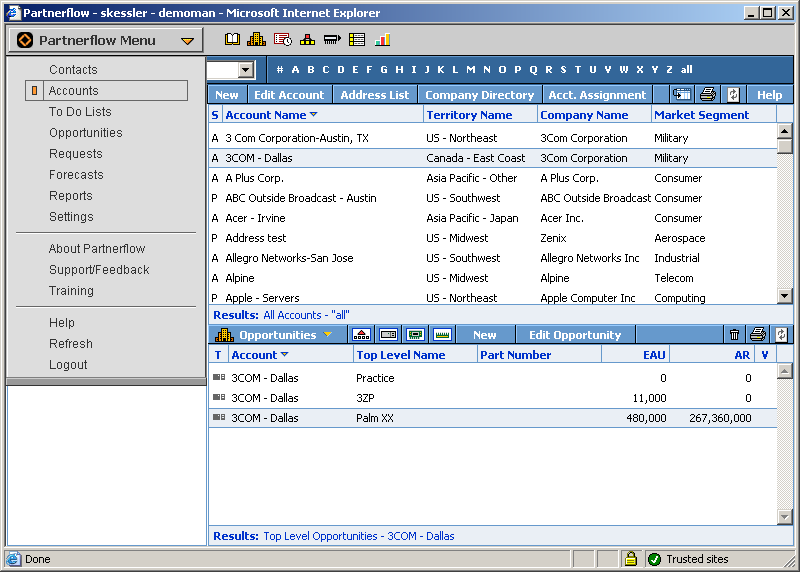
Task: Click New account button
Action: point(227,95)
